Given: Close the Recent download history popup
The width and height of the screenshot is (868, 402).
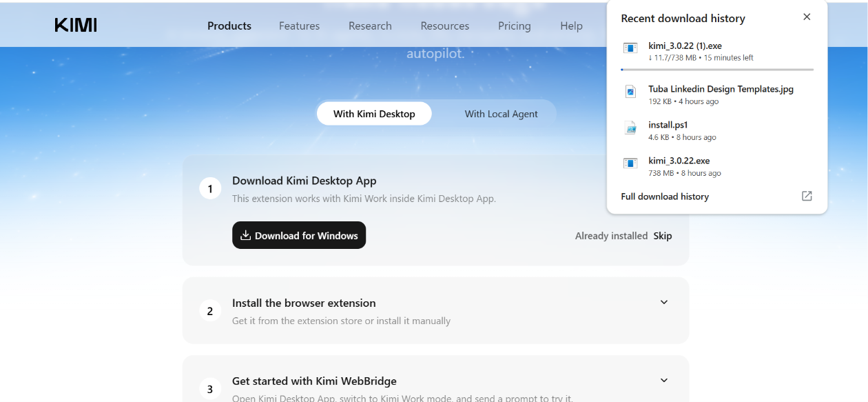Looking at the screenshot, I should [x=807, y=17].
